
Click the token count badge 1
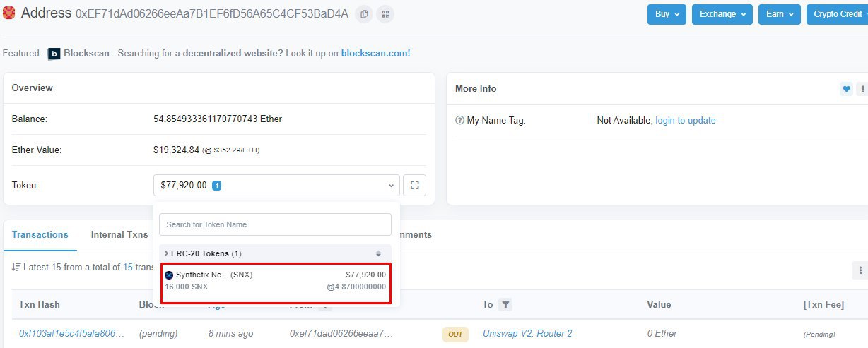[x=217, y=186]
